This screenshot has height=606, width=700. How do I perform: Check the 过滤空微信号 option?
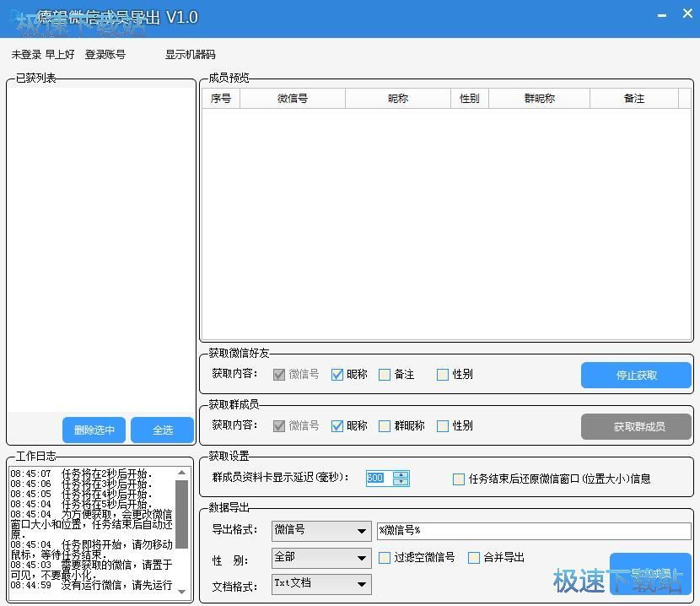click(x=385, y=558)
